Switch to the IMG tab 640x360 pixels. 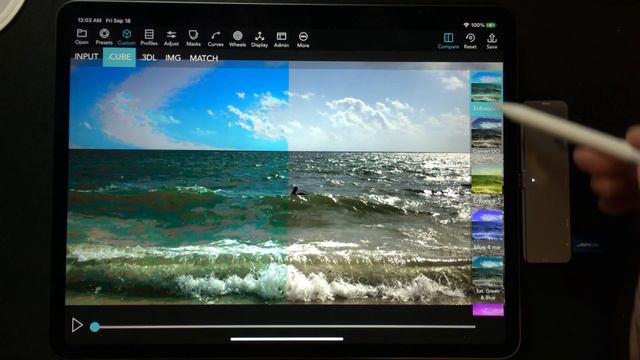(173, 58)
